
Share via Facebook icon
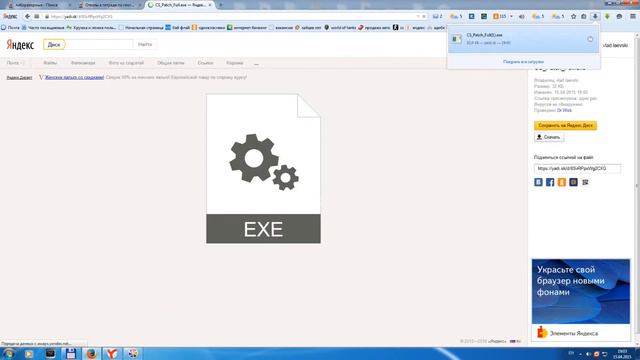pyautogui.click(x=550, y=182)
